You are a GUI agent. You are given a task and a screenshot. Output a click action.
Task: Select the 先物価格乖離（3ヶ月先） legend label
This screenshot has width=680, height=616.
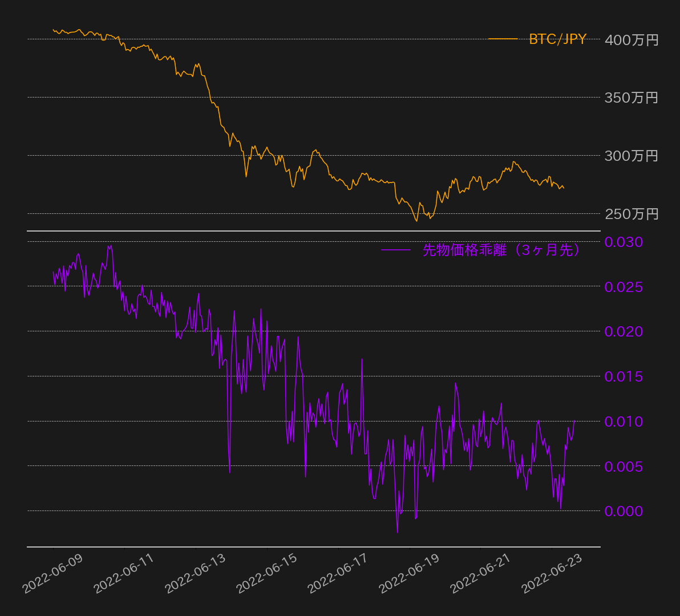pos(501,250)
